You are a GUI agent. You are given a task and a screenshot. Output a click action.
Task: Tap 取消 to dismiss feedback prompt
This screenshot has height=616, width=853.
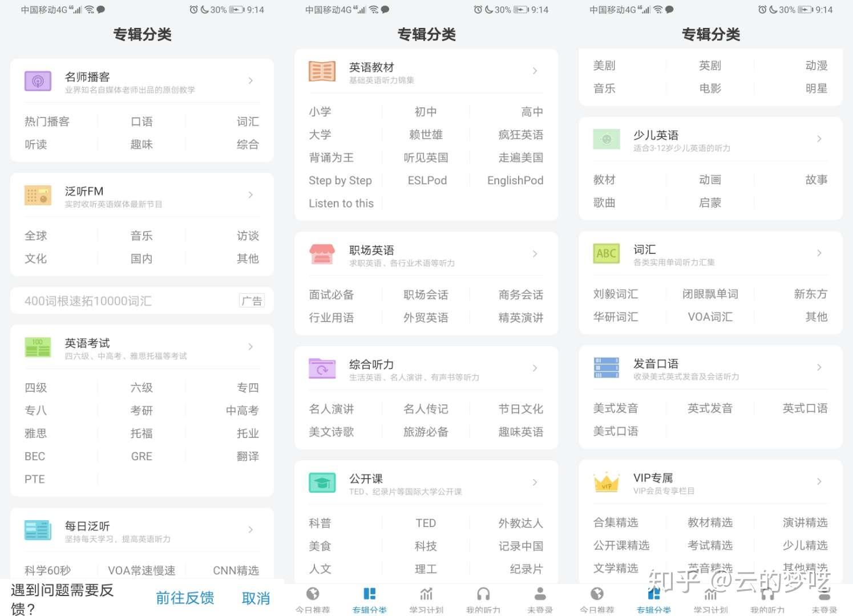click(x=256, y=597)
